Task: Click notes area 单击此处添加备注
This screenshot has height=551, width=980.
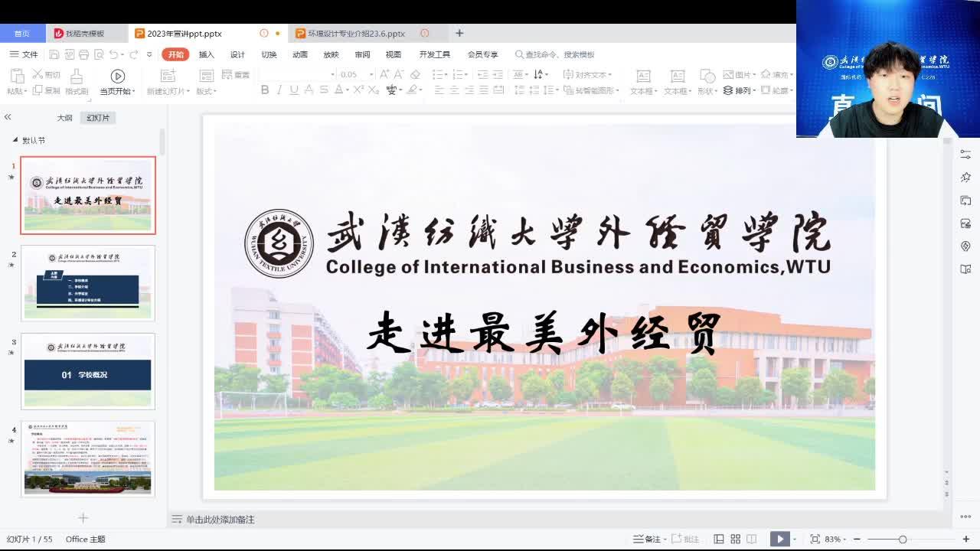Action: (220, 520)
